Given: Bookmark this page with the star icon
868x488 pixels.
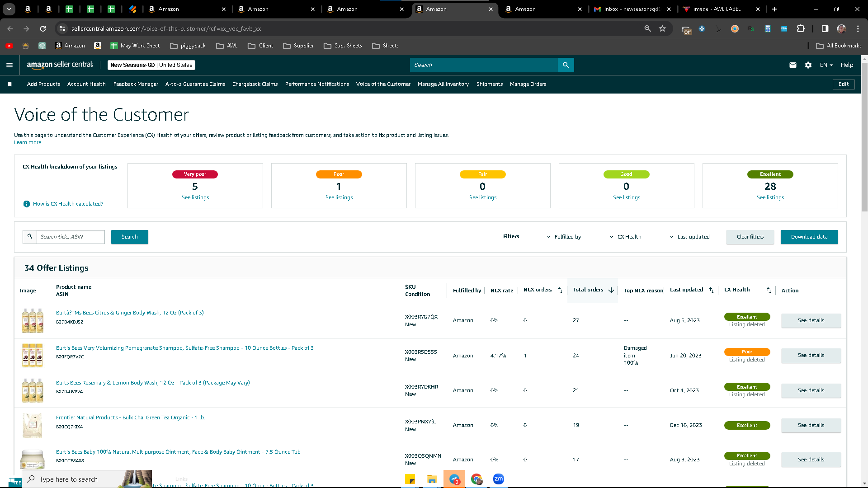Looking at the screenshot, I should tap(662, 28).
